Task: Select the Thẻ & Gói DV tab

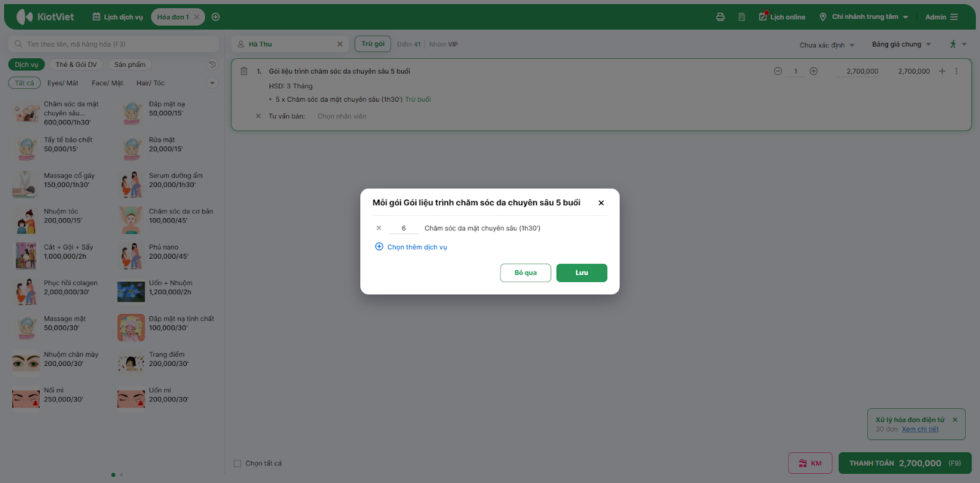Action: [x=76, y=64]
